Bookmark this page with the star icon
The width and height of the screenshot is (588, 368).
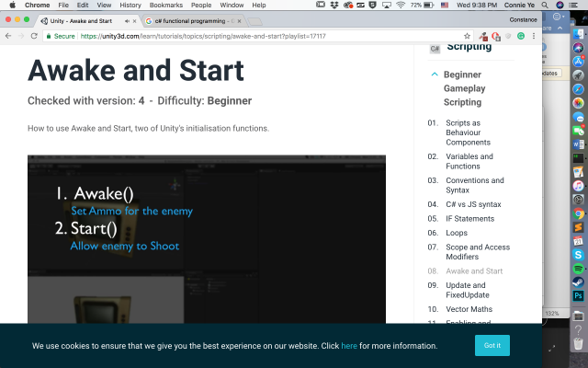pyautogui.click(x=467, y=36)
